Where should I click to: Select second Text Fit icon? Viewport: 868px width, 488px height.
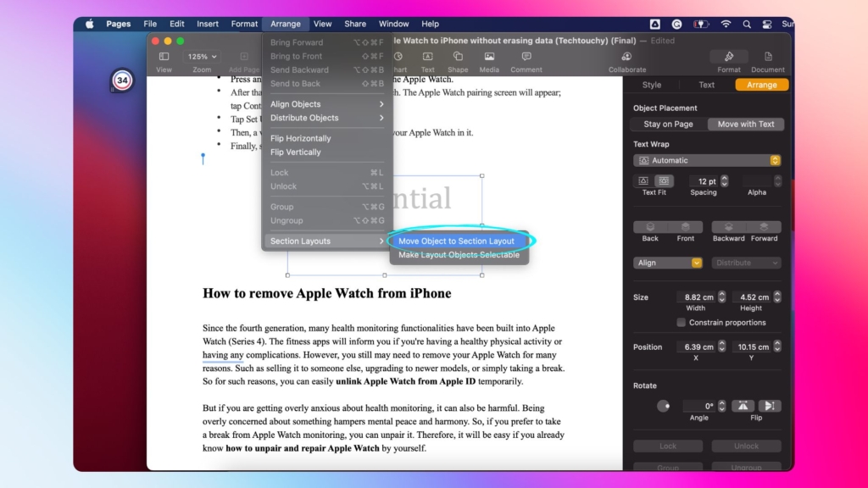click(x=664, y=181)
